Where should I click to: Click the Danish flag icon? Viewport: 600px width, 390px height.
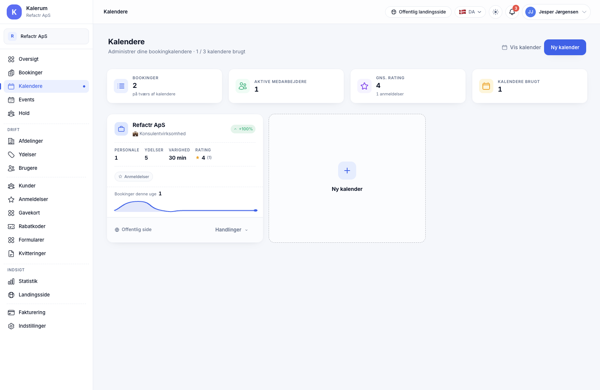462,12
